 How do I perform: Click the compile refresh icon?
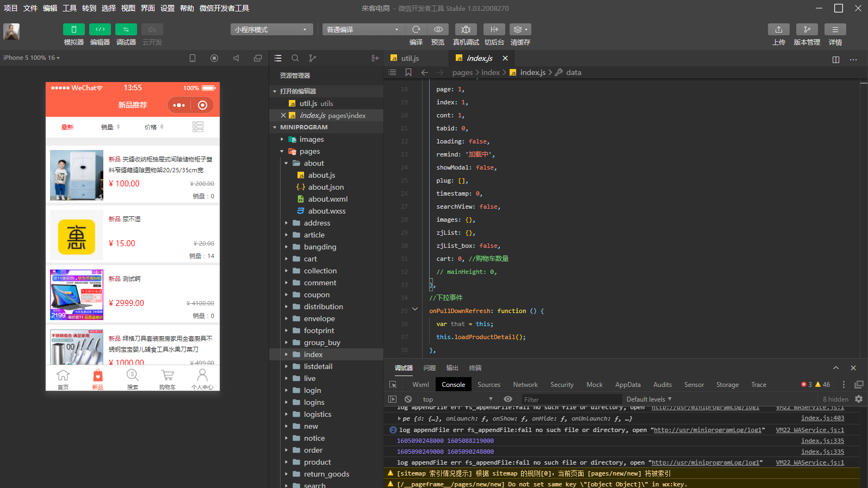[416, 29]
